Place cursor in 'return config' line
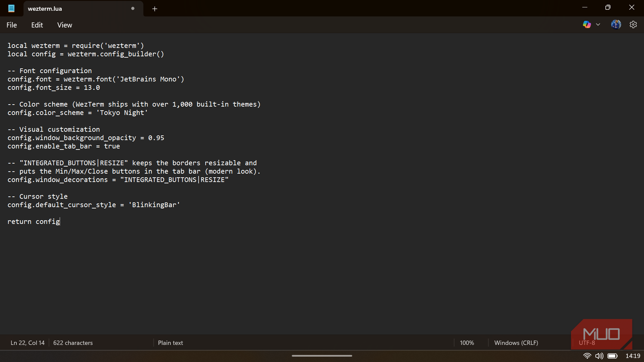Image resolution: width=644 pixels, height=362 pixels. (x=34, y=222)
